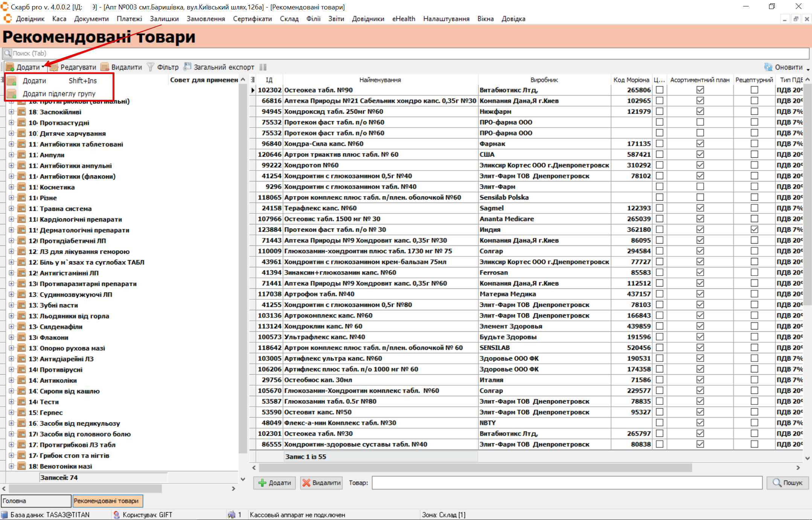Uncheck Рецептурний checkbox for Протекон фаст №30
812x520 pixels.
tap(754, 229)
